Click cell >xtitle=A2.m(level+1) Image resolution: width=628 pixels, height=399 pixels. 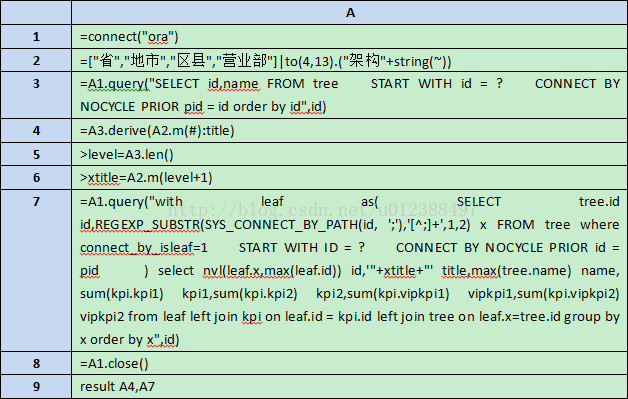(x=350, y=177)
